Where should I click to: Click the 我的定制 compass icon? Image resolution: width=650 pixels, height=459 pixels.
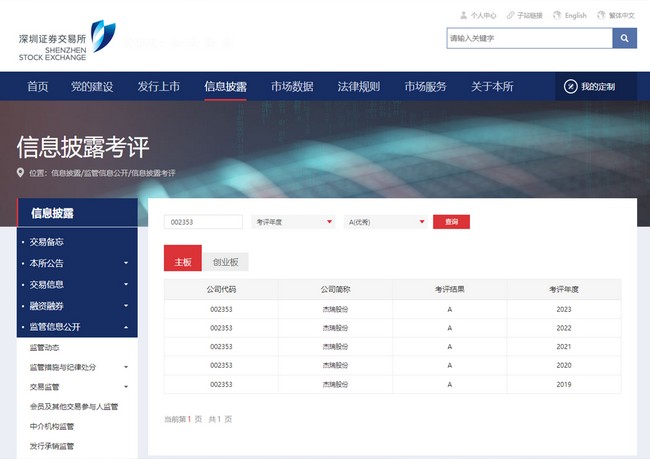click(571, 87)
